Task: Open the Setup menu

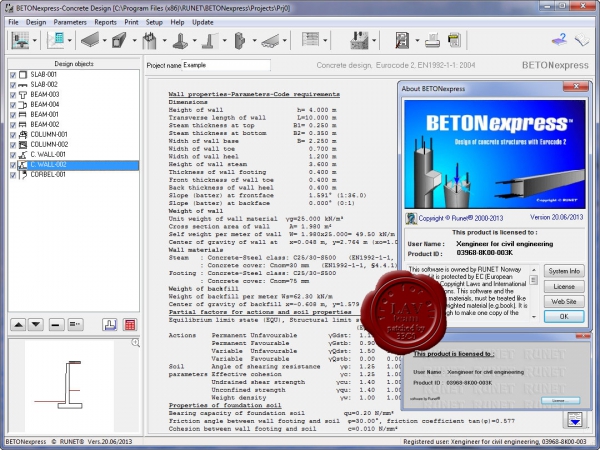Action: click(x=154, y=22)
